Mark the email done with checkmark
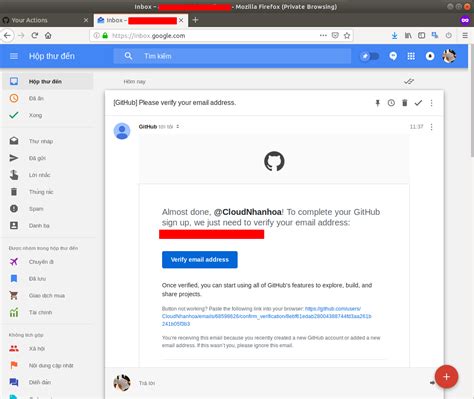This screenshot has height=399, width=474. point(418,103)
